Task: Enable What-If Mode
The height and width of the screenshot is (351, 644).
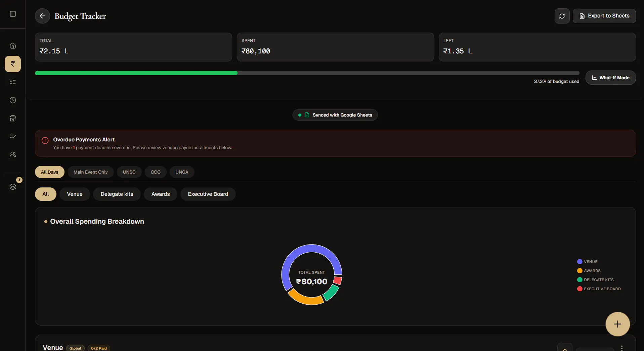Action: (x=610, y=78)
